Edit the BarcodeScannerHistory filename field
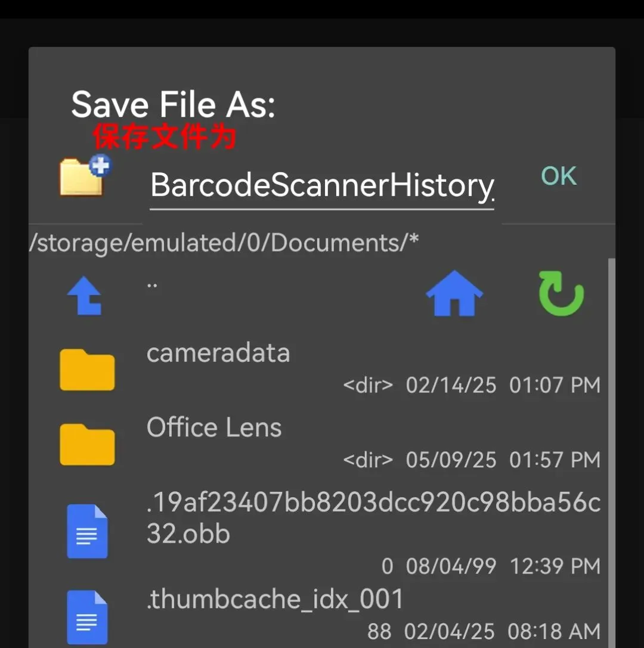644x648 pixels. (322, 187)
